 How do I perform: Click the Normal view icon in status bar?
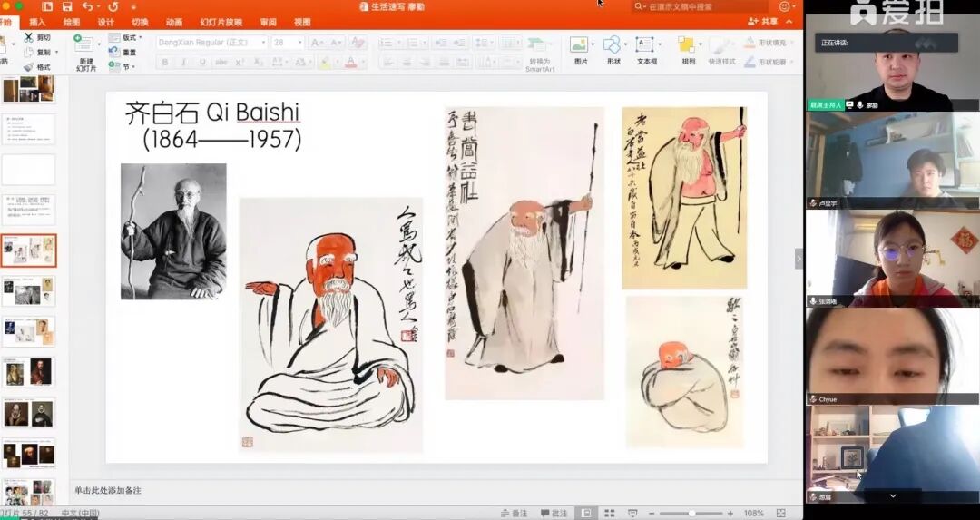[x=585, y=513]
